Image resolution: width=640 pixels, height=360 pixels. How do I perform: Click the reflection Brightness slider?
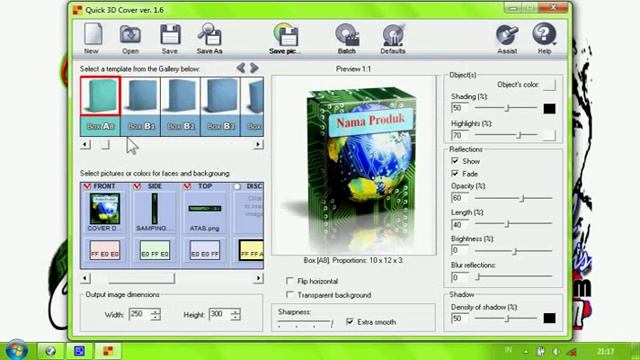coord(513,251)
